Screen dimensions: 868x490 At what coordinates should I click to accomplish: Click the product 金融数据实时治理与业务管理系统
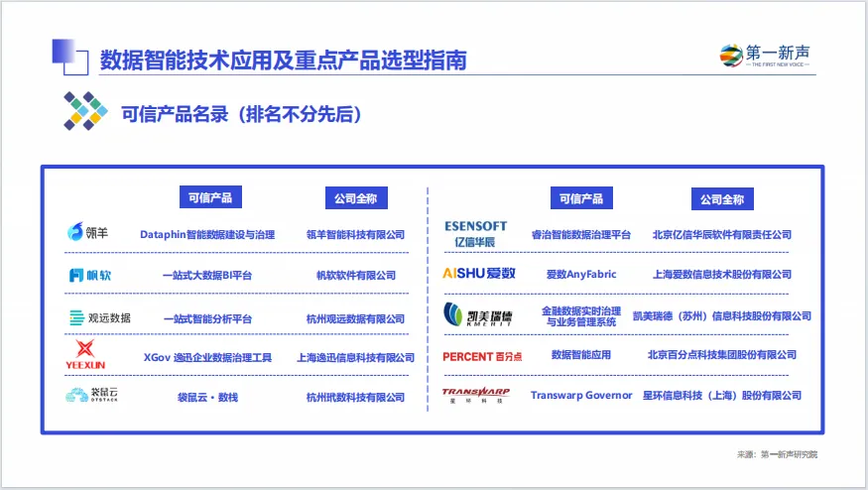click(581, 316)
